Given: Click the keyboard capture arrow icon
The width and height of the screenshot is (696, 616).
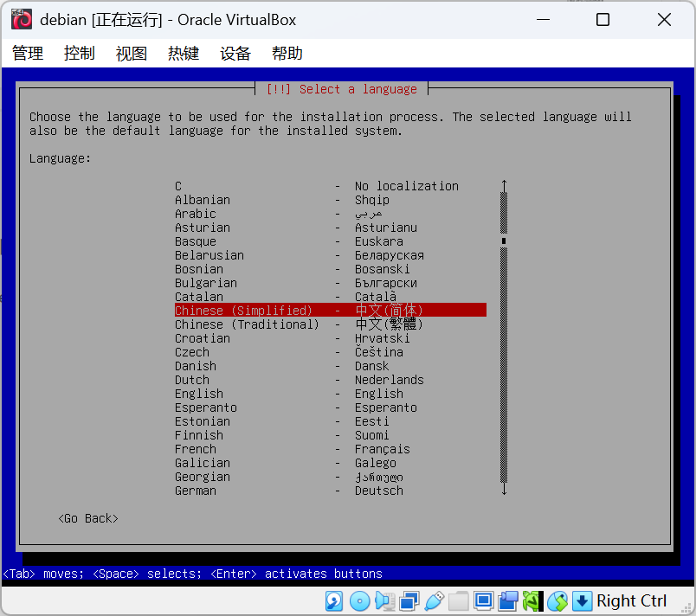Looking at the screenshot, I should 582,601.
